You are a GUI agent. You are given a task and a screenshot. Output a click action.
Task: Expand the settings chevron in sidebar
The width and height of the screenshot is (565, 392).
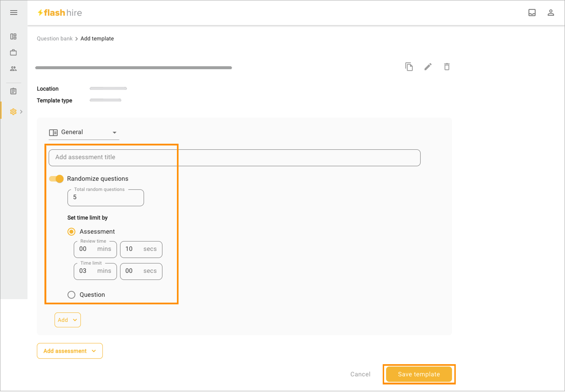point(21,112)
